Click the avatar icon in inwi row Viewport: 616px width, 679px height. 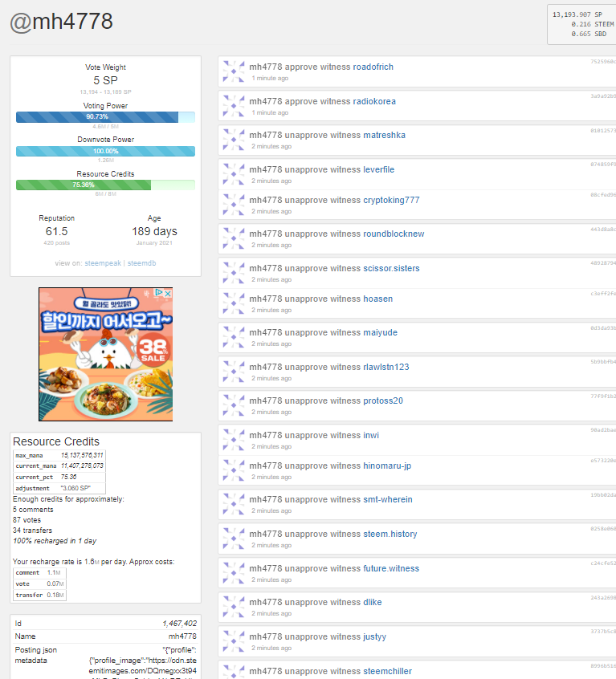(234, 440)
